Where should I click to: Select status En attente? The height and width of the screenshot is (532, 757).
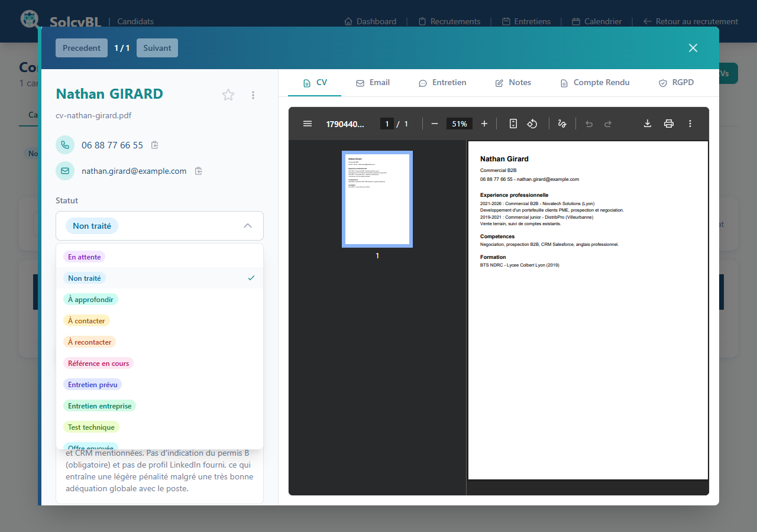(160, 257)
